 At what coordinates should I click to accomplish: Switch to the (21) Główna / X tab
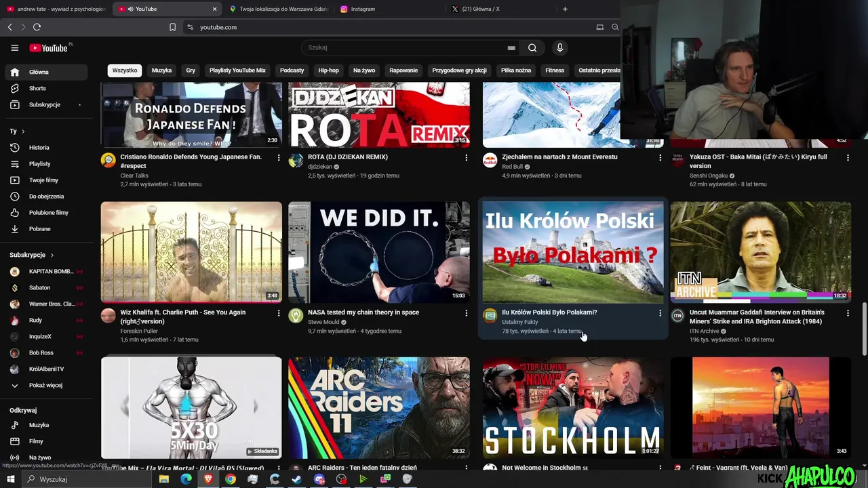(x=500, y=9)
